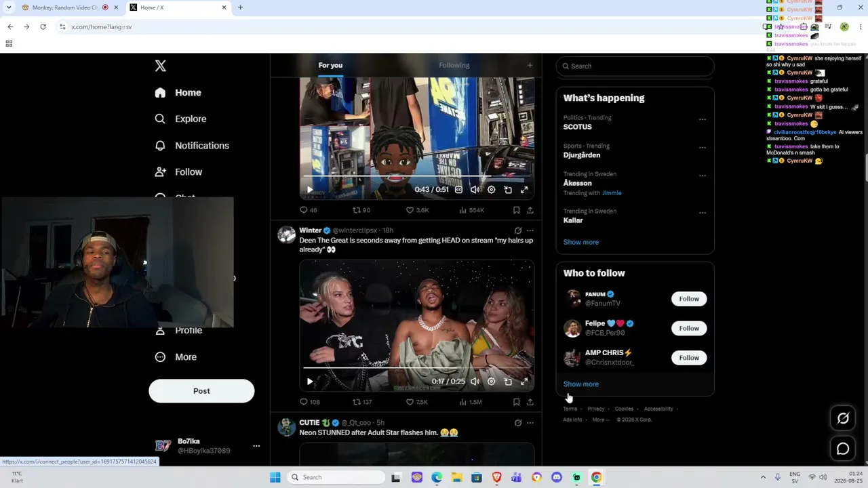Open the floating Grok button
This screenshot has width=868, height=488.
[843, 418]
